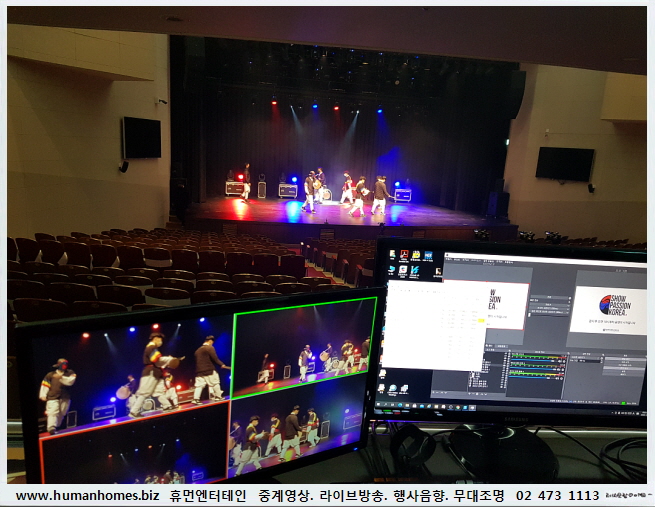Open the globe shortcut at desktop bottom-left
The width and height of the screenshot is (655, 507).
point(391,387)
